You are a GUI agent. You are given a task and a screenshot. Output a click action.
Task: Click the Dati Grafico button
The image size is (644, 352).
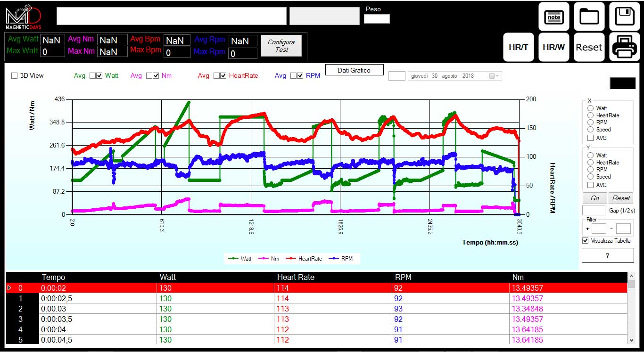[x=354, y=70]
